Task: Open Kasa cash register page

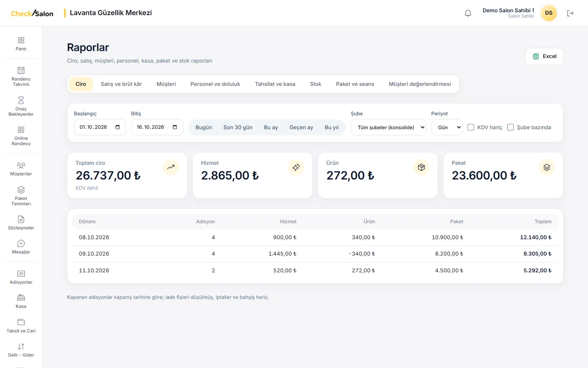Action: pos(21,301)
